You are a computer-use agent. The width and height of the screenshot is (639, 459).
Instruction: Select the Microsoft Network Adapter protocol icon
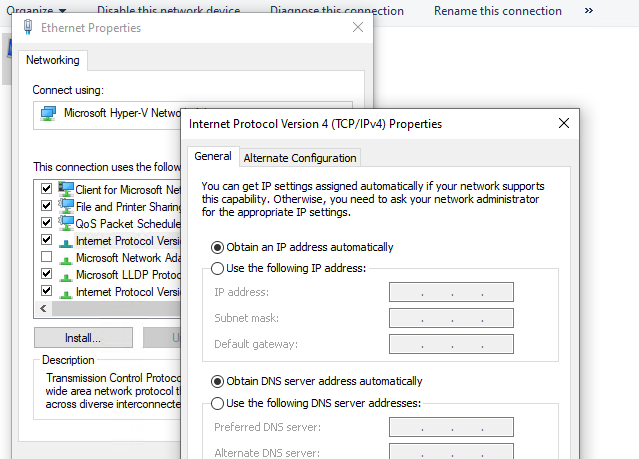pyautogui.click(x=66, y=260)
